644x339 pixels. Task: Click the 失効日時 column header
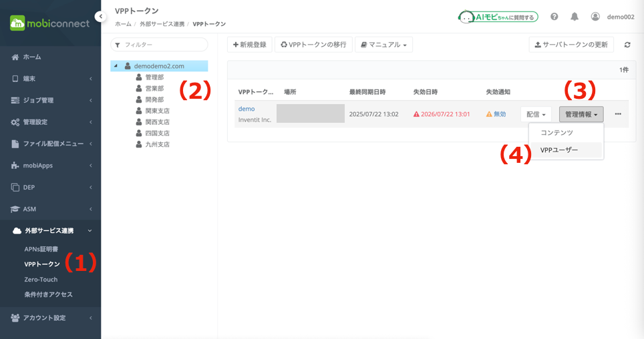click(425, 92)
